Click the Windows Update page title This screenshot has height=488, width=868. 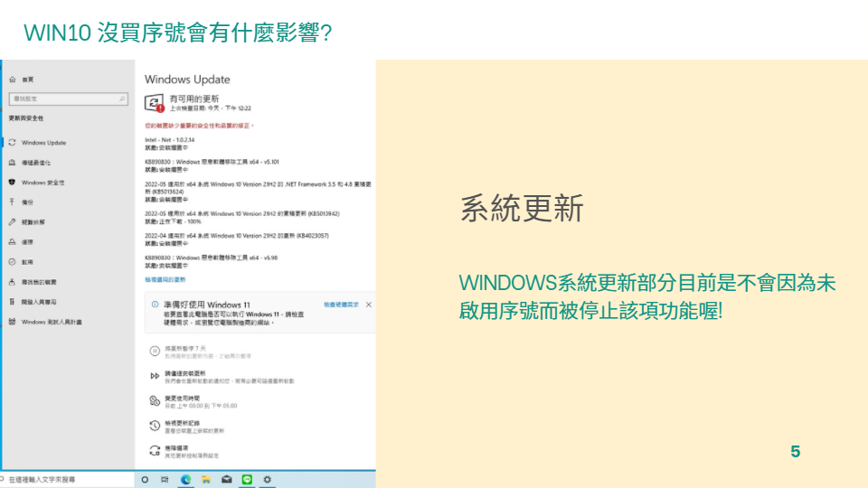point(187,80)
